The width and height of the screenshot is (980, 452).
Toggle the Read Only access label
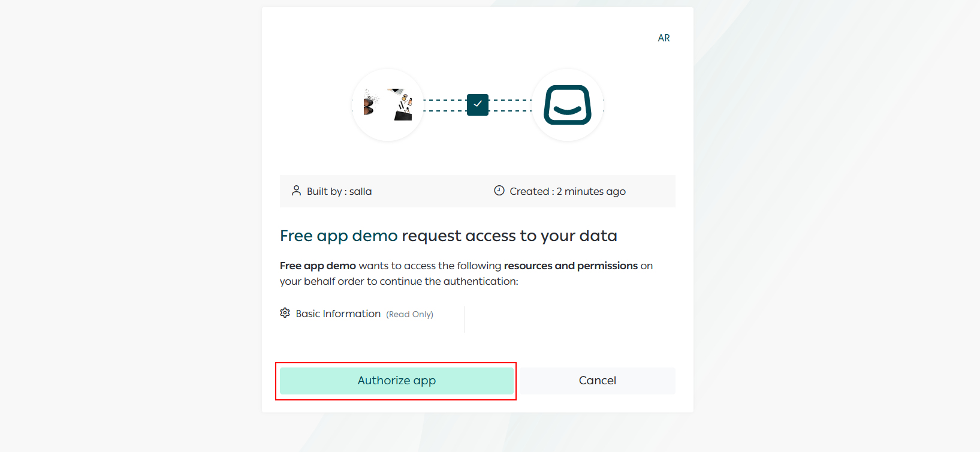point(410,314)
